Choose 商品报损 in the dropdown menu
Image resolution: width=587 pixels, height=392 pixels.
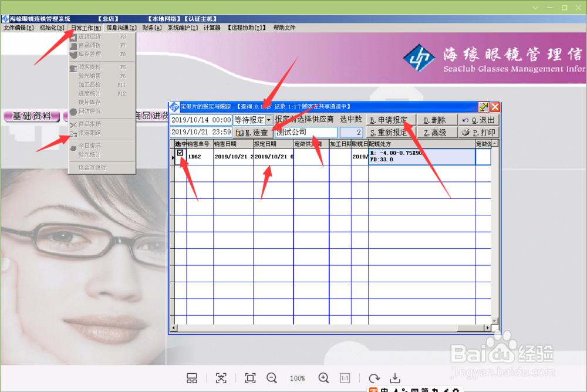click(x=102, y=124)
